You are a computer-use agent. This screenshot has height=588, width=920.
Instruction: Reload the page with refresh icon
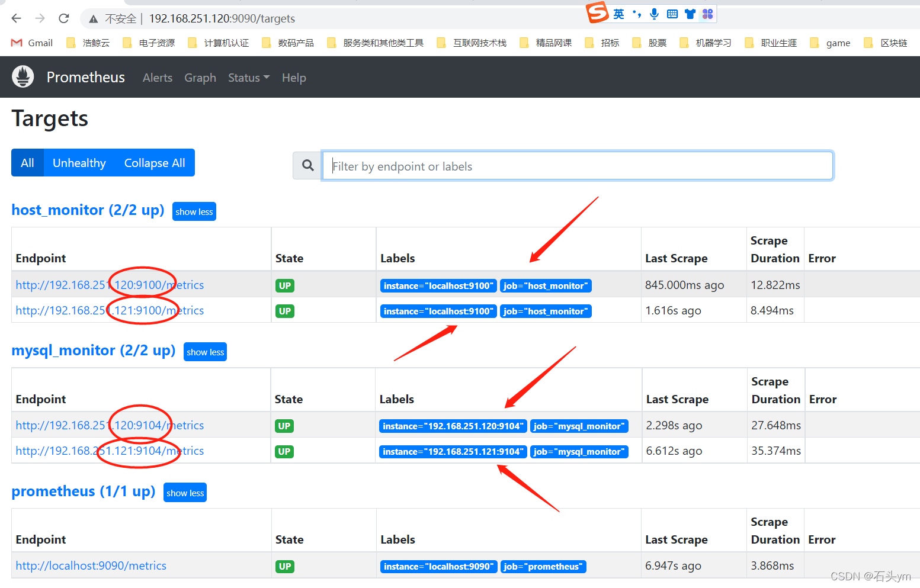click(64, 18)
